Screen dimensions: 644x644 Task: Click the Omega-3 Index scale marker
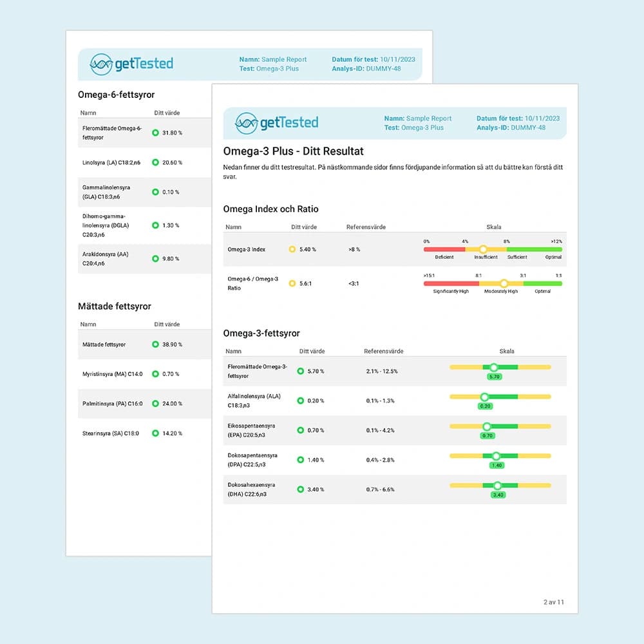coord(483,249)
